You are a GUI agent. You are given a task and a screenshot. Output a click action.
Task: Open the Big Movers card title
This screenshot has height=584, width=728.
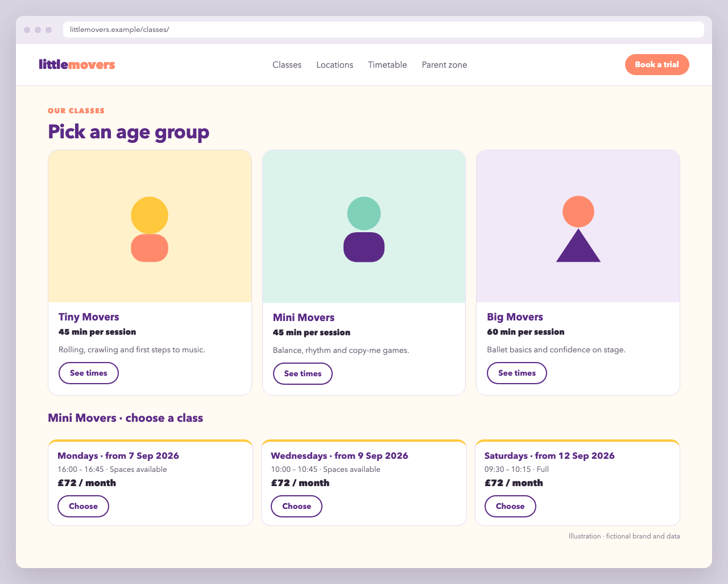[515, 317]
